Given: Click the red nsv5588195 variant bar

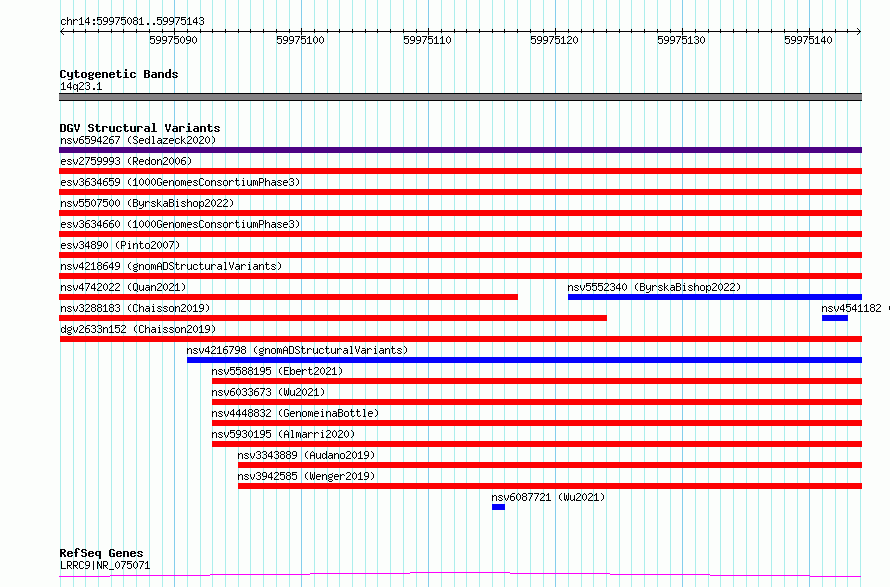Looking at the screenshot, I should 537,381.
